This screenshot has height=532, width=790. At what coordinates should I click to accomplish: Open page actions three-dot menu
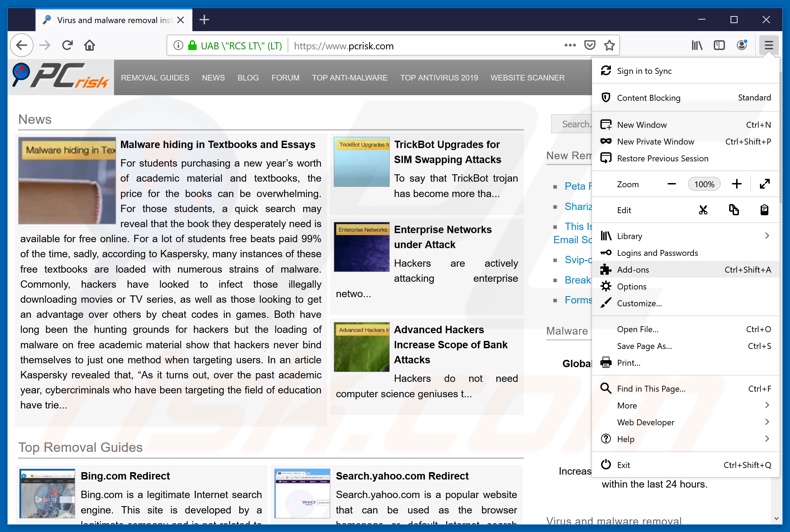pos(570,45)
